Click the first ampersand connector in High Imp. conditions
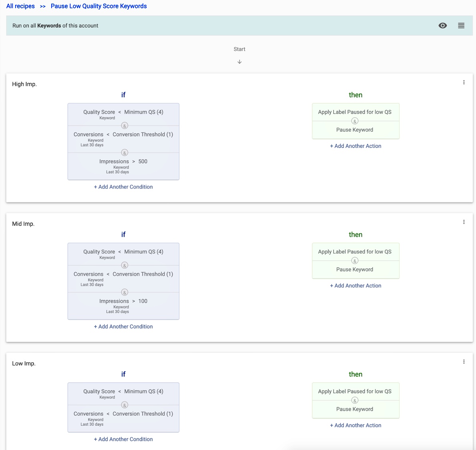The image size is (476, 450). (x=125, y=126)
